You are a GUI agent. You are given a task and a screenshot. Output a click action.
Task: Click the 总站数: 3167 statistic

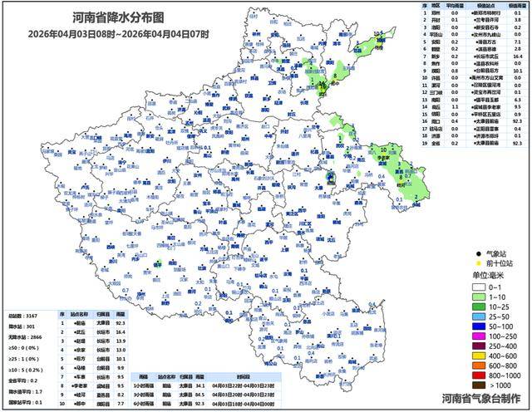click(x=23, y=316)
